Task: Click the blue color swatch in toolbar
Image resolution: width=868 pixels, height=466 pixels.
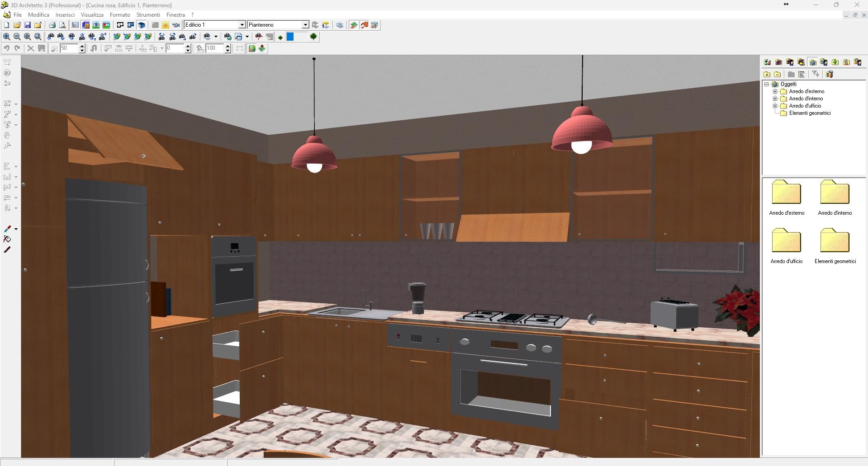Action: [290, 37]
